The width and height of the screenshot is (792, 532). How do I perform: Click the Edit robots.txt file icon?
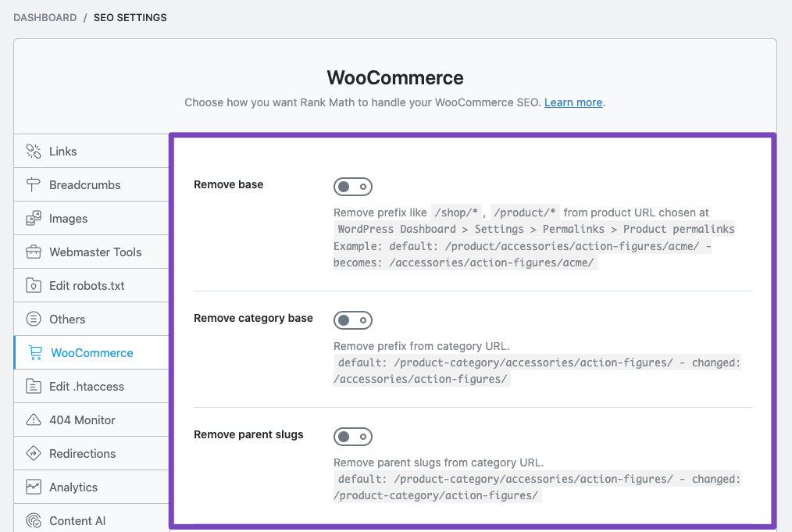(x=34, y=285)
